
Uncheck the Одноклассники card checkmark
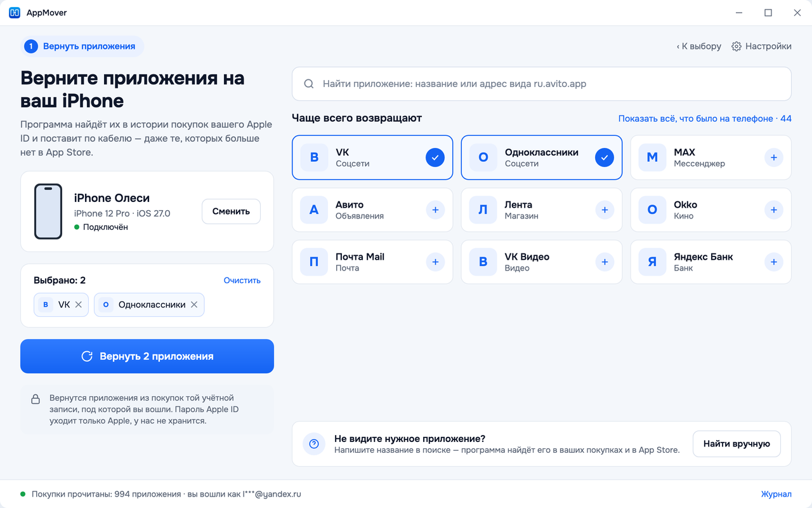click(x=605, y=157)
